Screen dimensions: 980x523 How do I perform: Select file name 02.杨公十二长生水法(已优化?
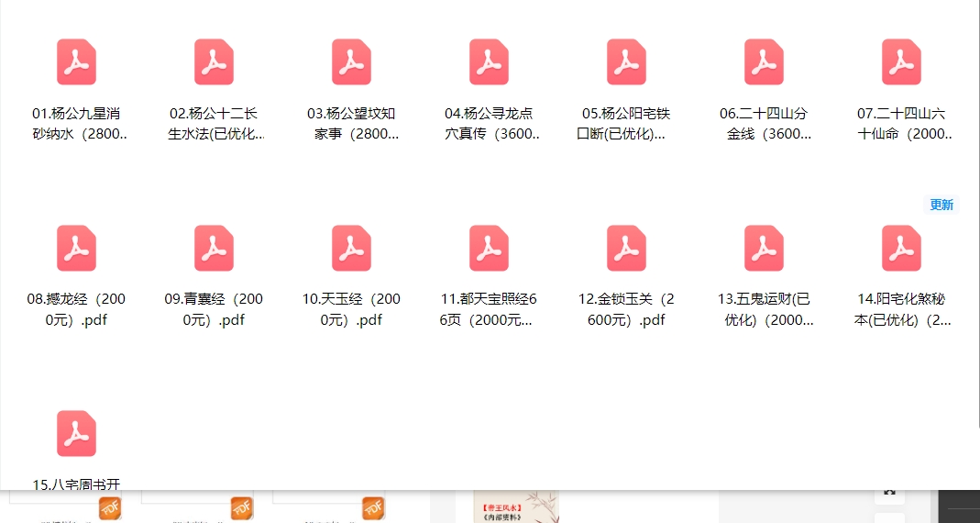pos(216,124)
